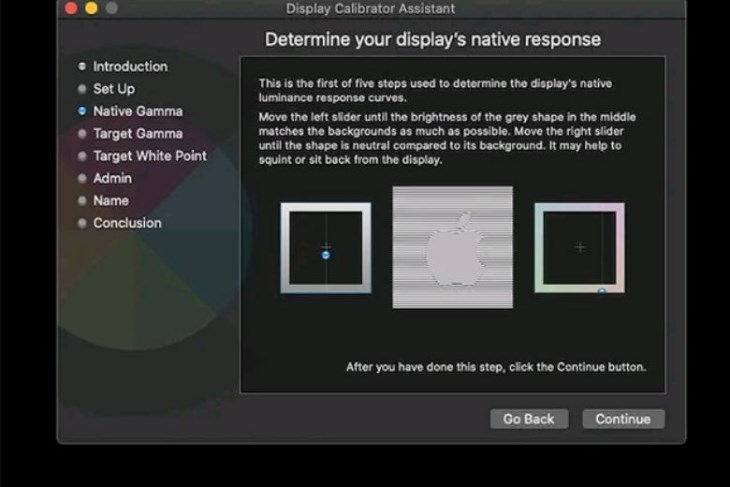The height and width of the screenshot is (487, 730).
Task: Click the blue bullet beside Native Gamma
Action: [x=82, y=111]
